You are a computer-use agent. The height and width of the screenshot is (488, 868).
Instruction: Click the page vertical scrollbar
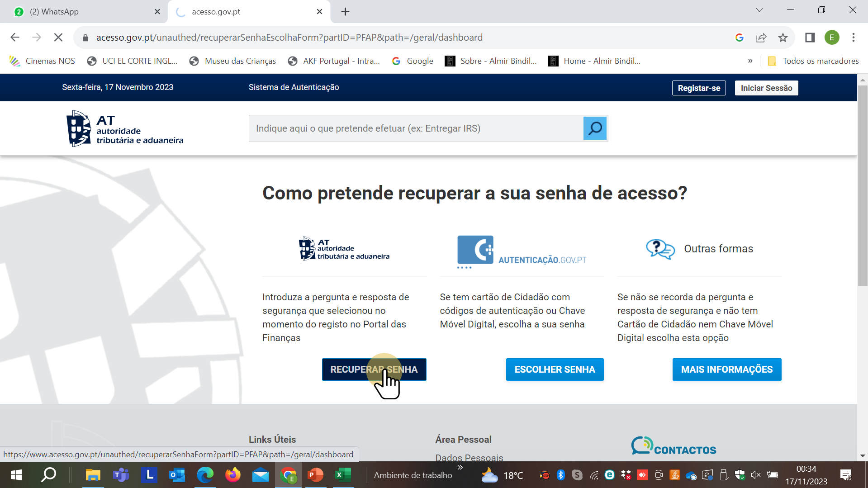(862, 185)
